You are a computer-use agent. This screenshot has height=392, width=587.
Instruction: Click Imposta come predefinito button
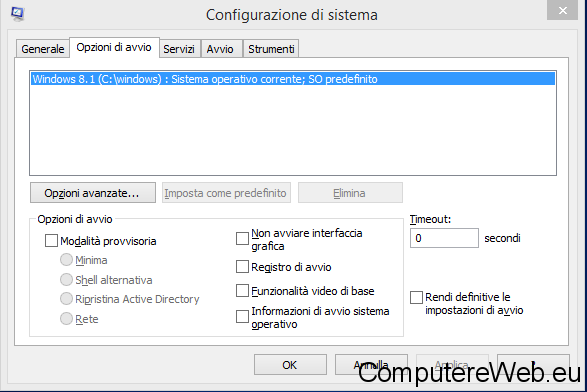(226, 193)
